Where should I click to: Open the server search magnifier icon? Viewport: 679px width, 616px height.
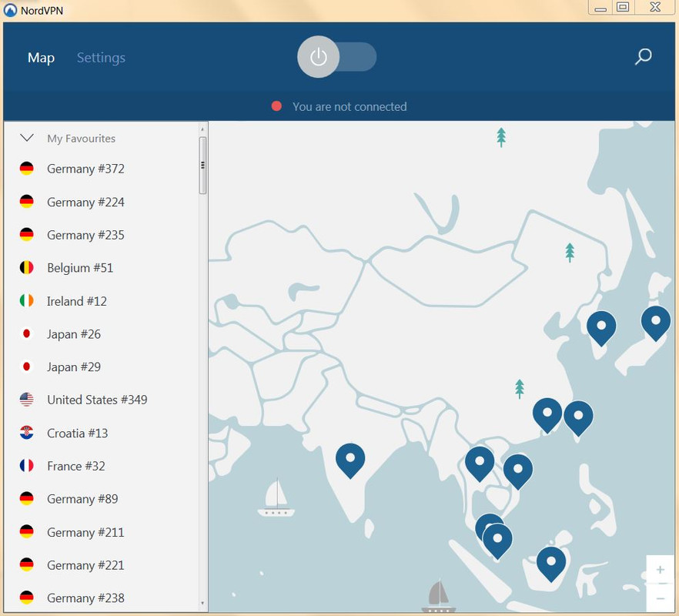coord(643,56)
